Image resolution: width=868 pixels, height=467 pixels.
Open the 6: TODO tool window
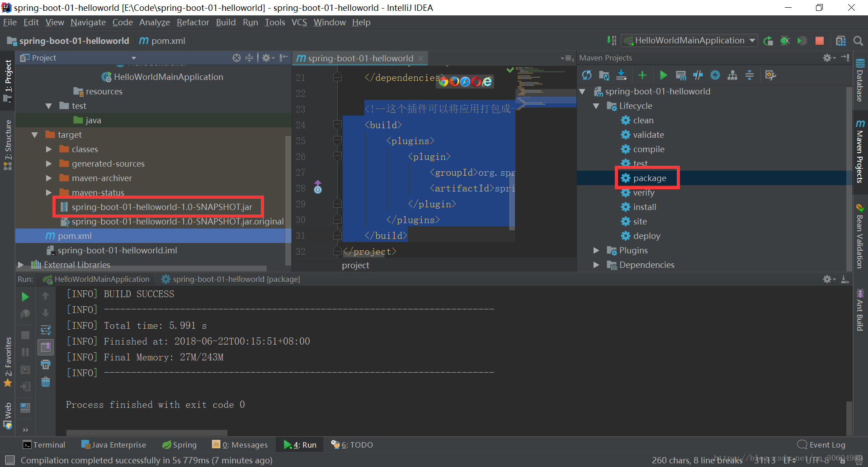click(352, 445)
